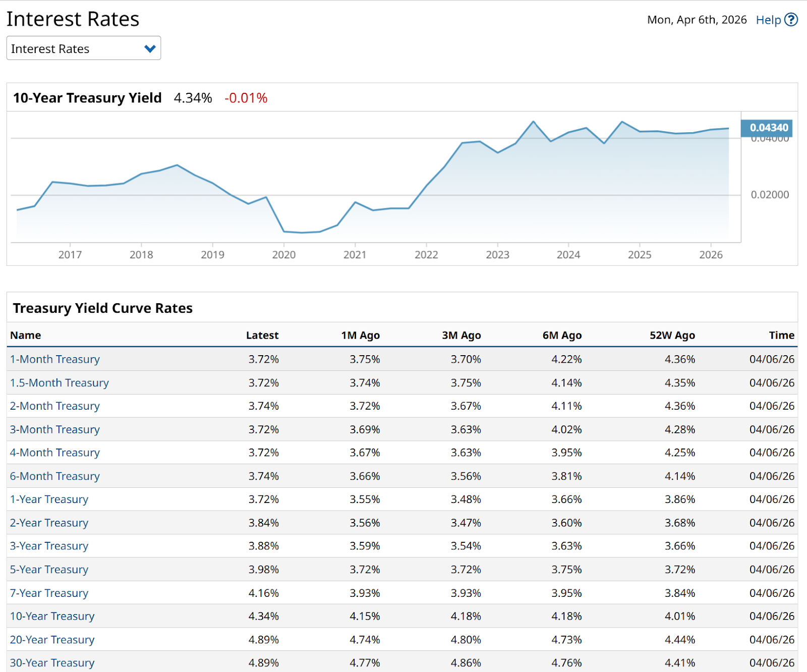Click the Latest column header
Viewport: 807px width, 672px height.
[262, 335]
